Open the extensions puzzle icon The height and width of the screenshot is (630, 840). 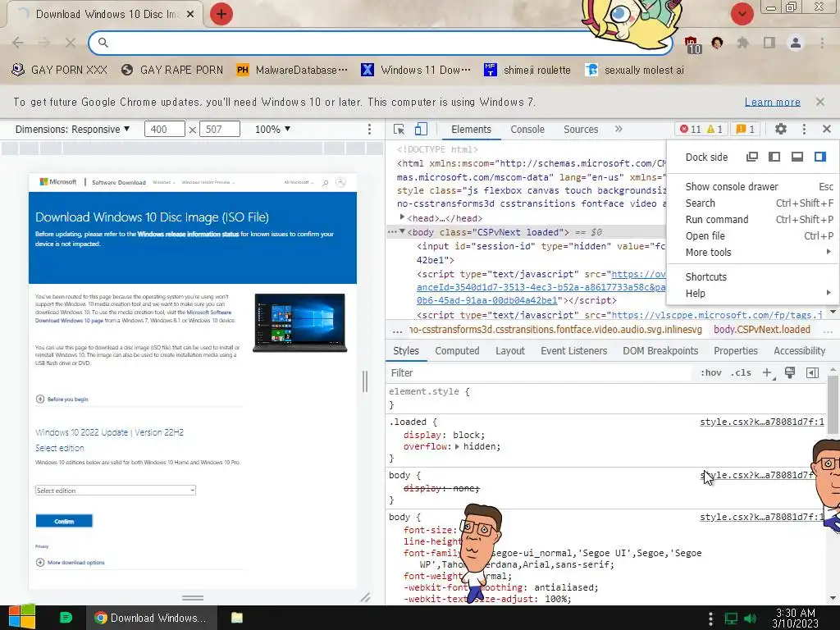click(742, 43)
